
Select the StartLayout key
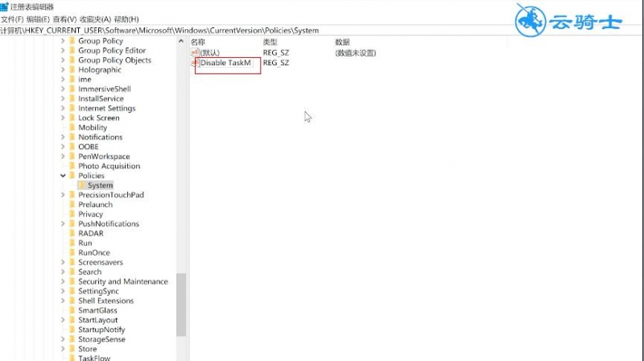click(x=97, y=320)
